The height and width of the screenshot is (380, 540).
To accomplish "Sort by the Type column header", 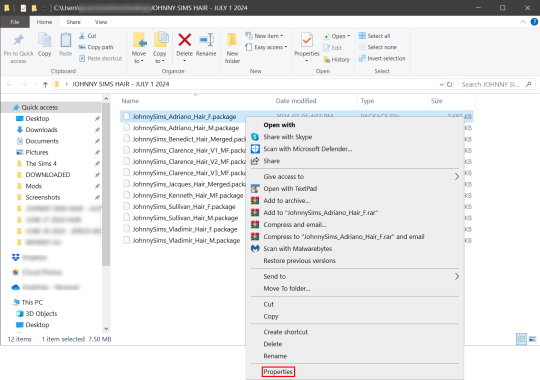I will pos(367,101).
